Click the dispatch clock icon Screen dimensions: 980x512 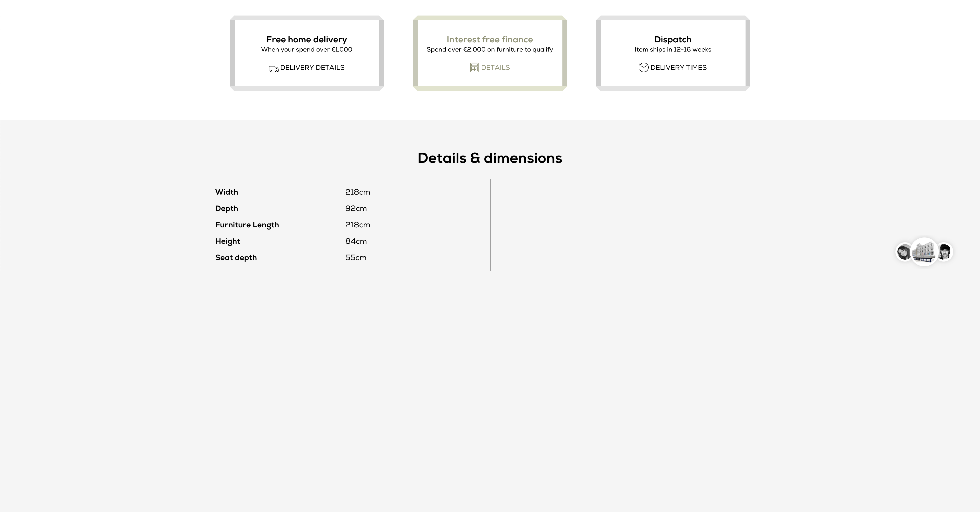[x=644, y=67]
